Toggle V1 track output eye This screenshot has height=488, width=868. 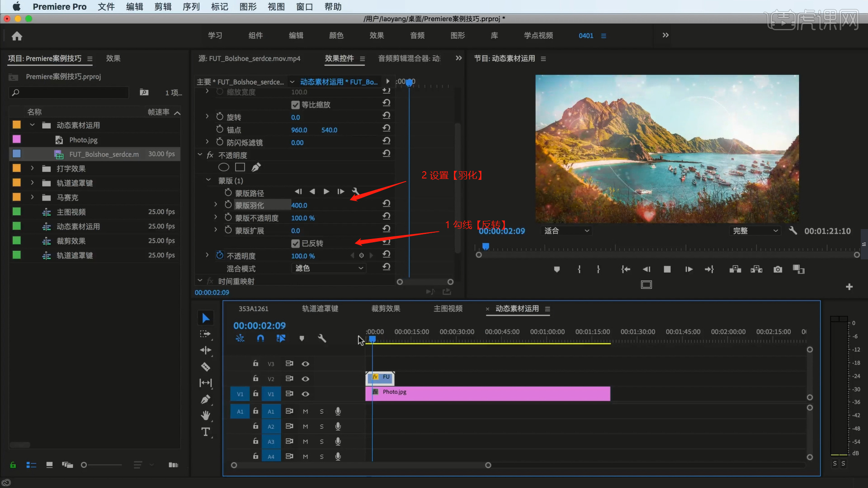tap(306, 394)
